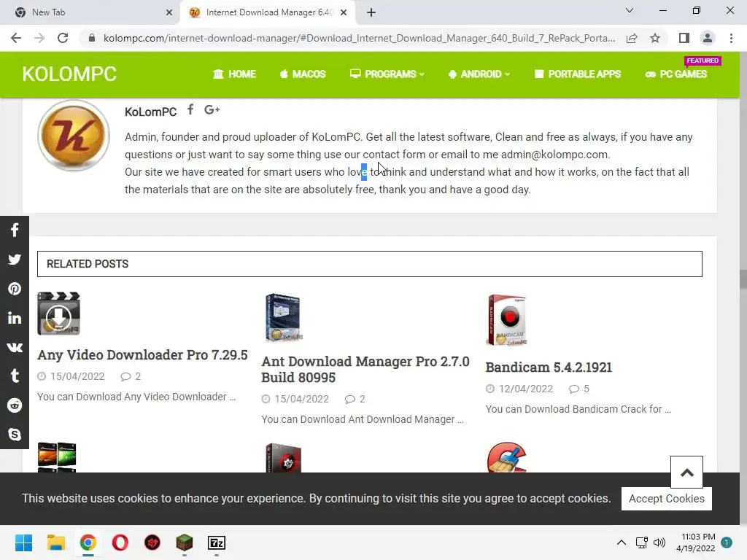Open KoLomPC author's Google+ profile icon
The image size is (747, 560).
tap(212, 110)
